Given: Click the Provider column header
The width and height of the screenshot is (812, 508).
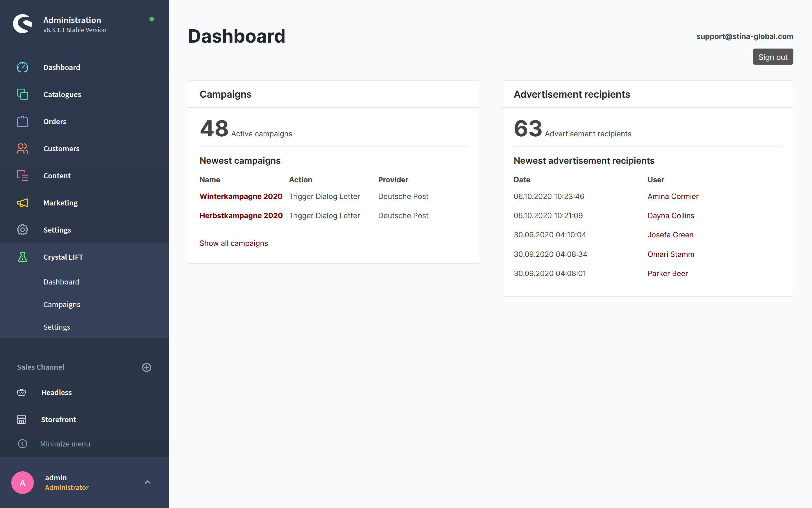Looking at the screenshot, I should (393, 180).
